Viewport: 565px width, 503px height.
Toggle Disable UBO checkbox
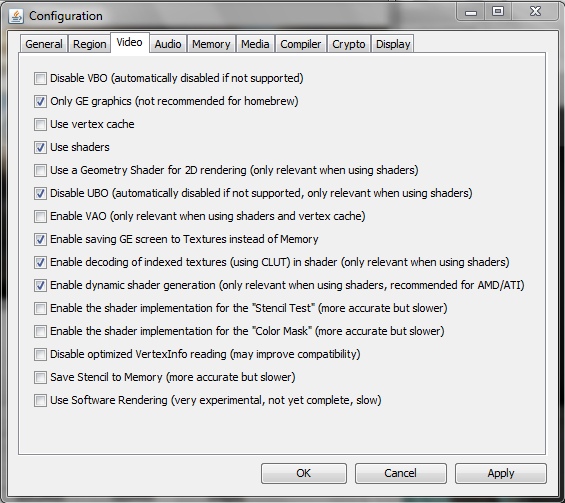click(40, 193)
